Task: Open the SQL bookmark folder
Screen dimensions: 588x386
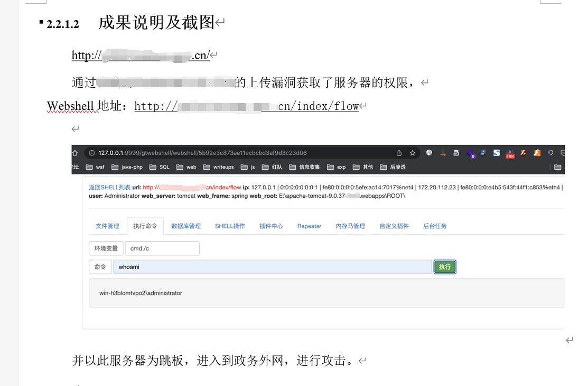Action: pos(159,167)
